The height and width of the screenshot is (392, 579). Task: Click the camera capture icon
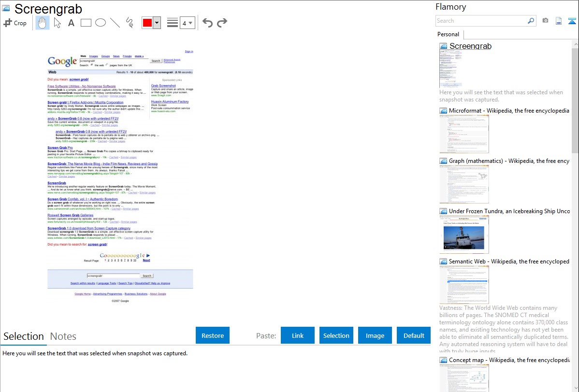point(545,21)
